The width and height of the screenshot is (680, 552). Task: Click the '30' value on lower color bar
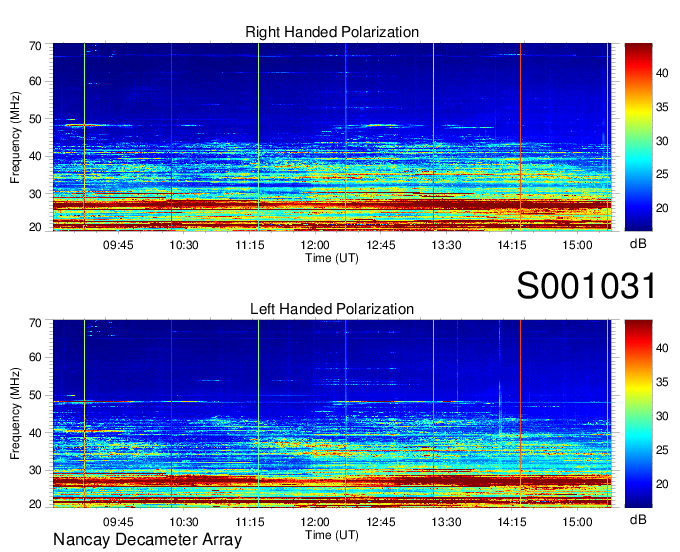(x=662, y=416)
